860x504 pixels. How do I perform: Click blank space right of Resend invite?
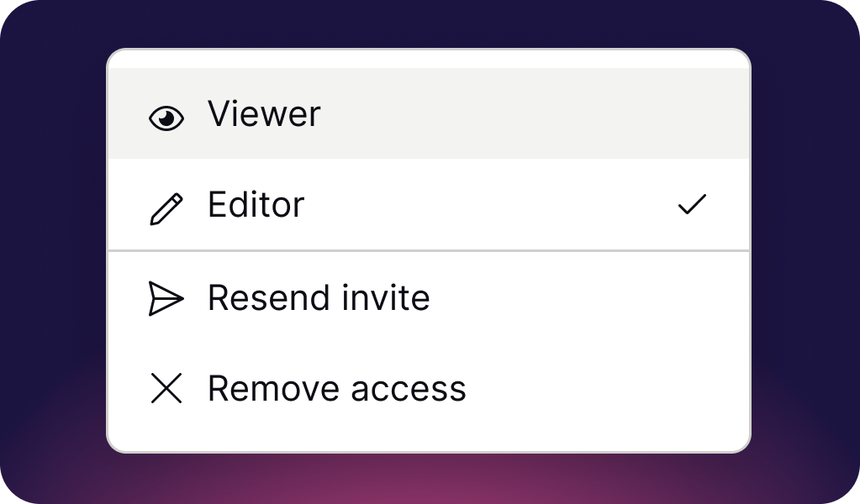coord(588,298)
